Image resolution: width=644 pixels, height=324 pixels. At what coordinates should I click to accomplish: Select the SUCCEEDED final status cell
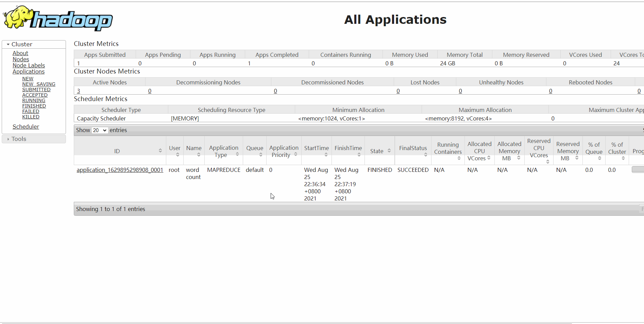pos(413,170)
